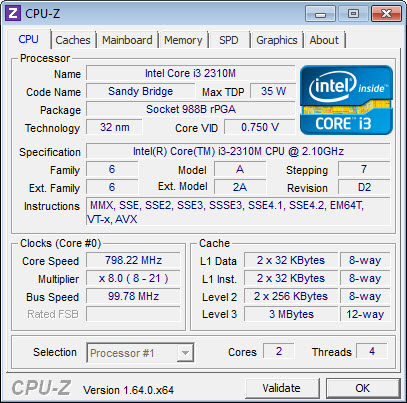The width and height of the screenshot is (407, 403).
Task: Show the Graphics tab
Action: tap(277, 40)
